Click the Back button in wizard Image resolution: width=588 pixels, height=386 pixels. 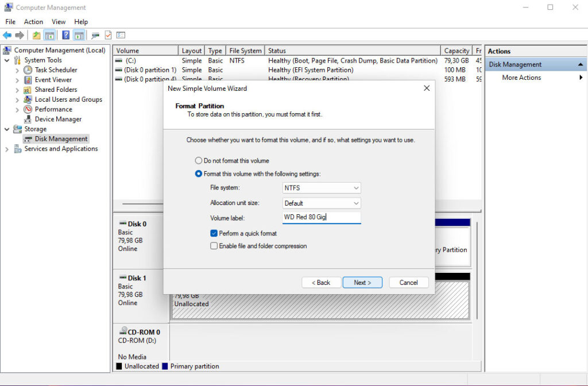pyautogui.click(x=321, y=283)
